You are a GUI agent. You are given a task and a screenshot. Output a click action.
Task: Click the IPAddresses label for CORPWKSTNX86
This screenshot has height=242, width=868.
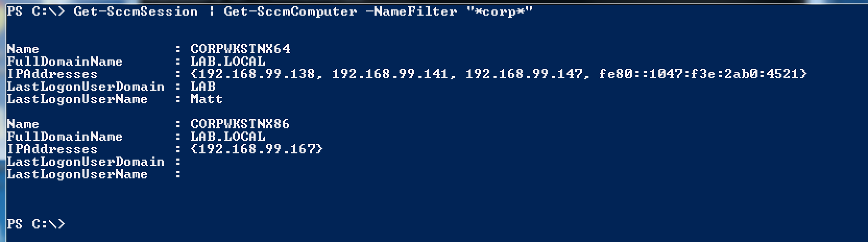[x=52, y=149]
